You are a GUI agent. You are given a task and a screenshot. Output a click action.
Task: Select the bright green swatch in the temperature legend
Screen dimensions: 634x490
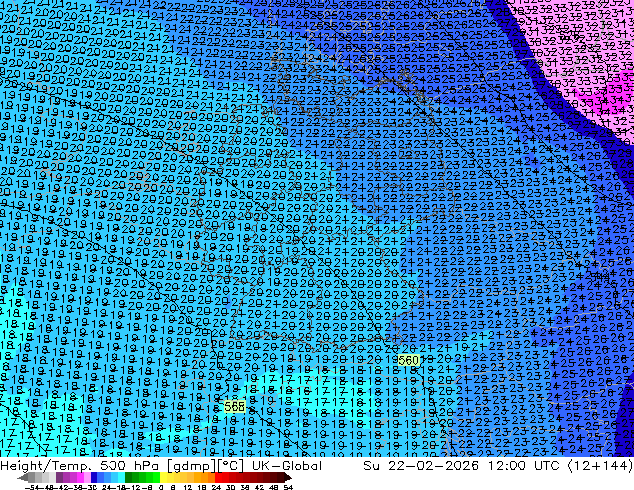pos(156,478)
